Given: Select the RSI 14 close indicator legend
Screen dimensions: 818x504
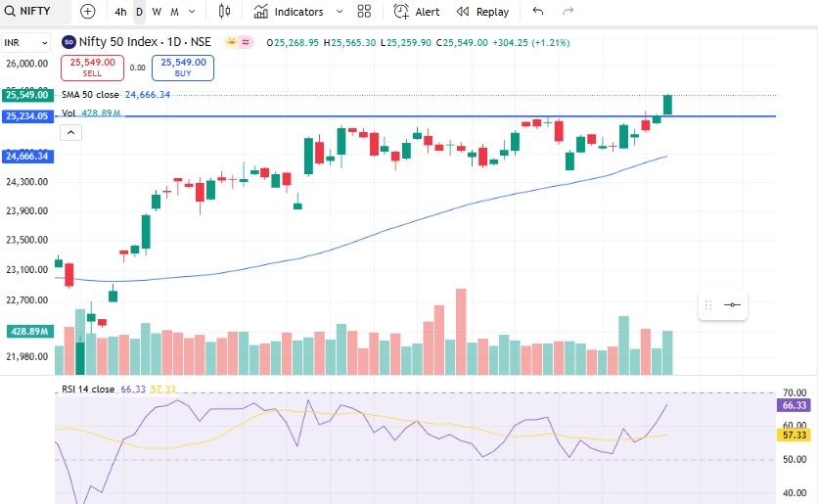Looking at the screenshot, I should click(88, 389).
